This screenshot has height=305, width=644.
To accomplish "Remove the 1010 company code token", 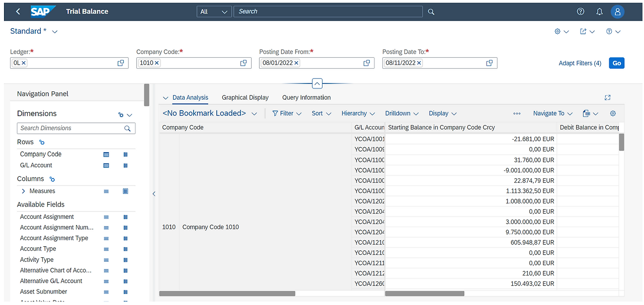I will click(157, 63).
